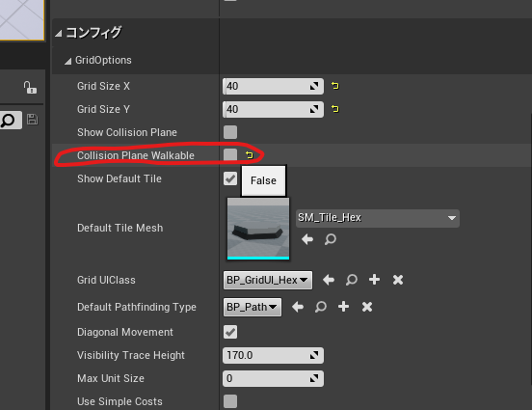Reset Grid Size Y to default
The image size is (532, 410).
click(x=335, y=109)
